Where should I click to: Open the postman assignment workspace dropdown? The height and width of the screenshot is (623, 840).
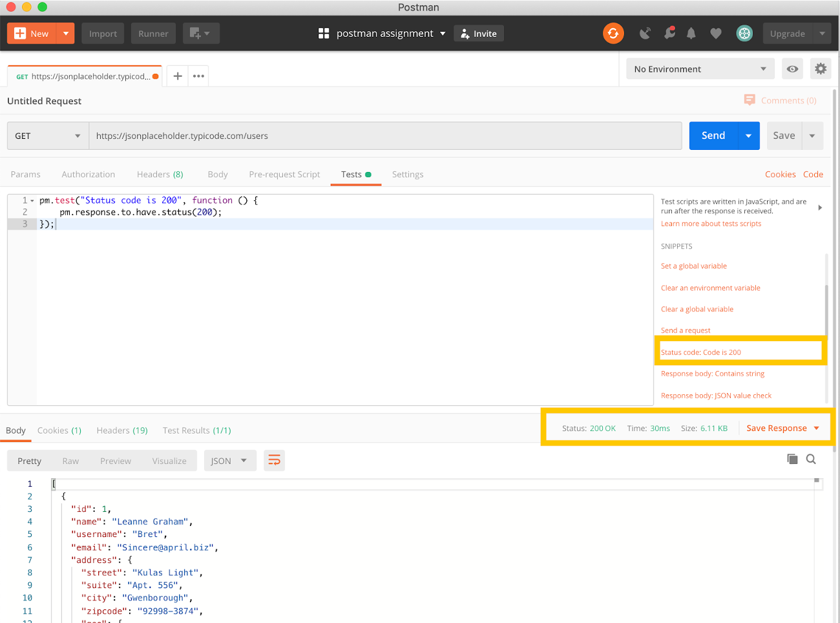tap(382, 34)
